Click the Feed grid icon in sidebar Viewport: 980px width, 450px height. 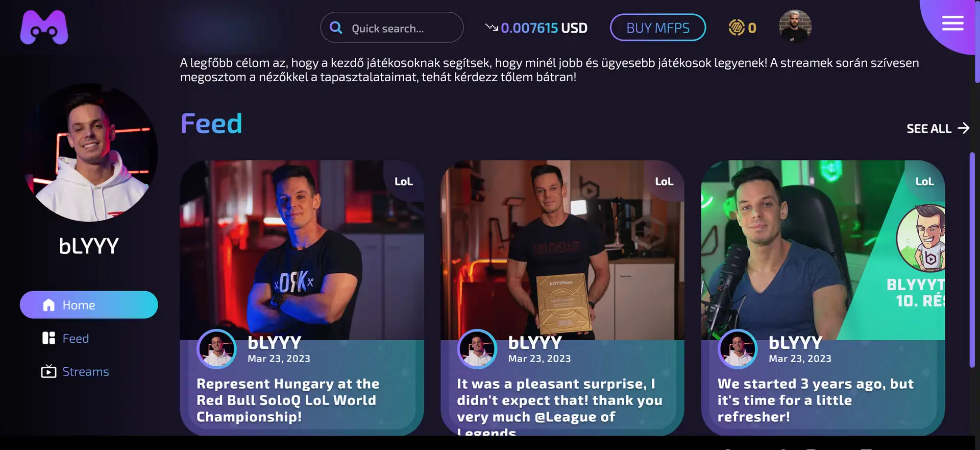(x=48, y=338)
